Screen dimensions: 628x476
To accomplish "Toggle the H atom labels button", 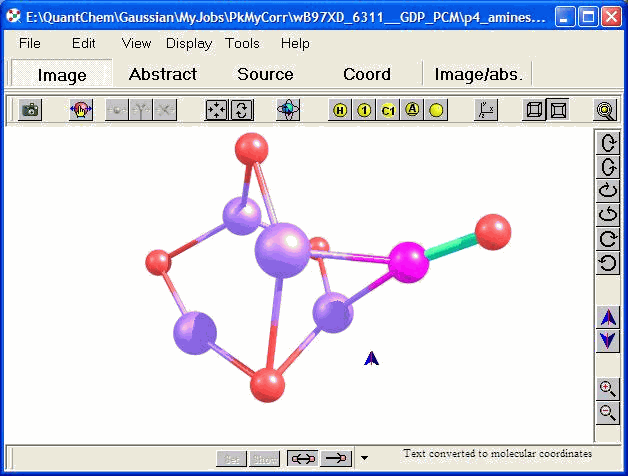I will (340, 111).
